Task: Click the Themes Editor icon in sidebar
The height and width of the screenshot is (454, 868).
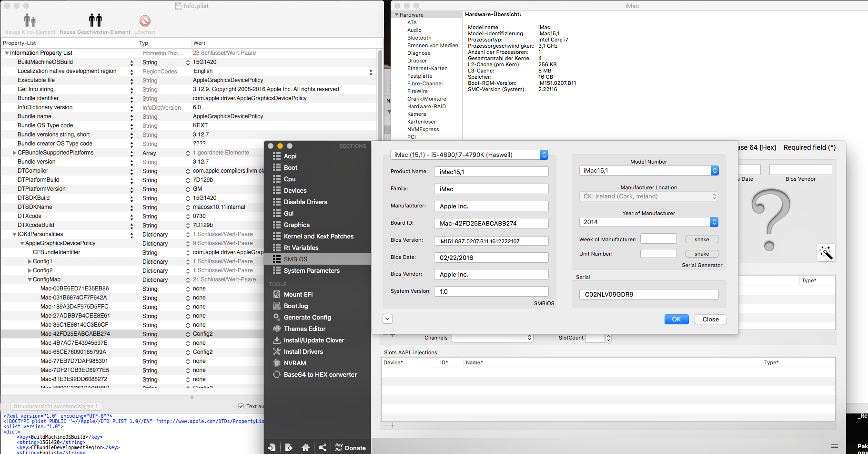Action: point(276,329)
